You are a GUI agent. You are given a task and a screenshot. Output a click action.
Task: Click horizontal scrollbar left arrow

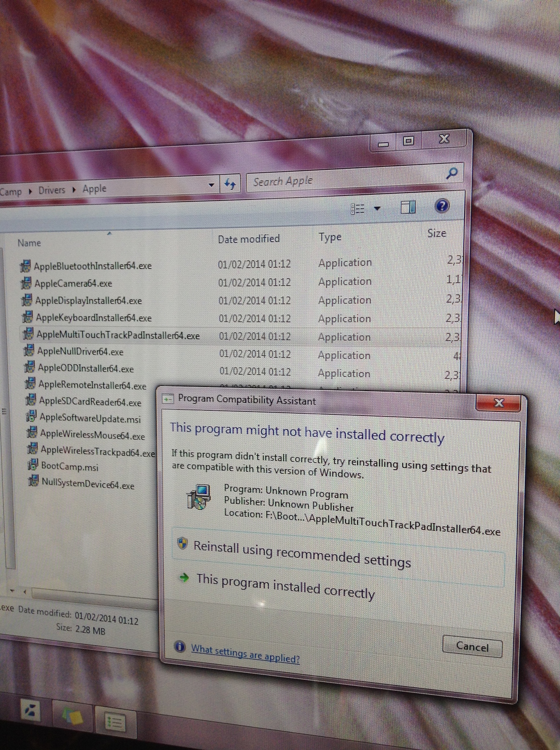[25, 592]
